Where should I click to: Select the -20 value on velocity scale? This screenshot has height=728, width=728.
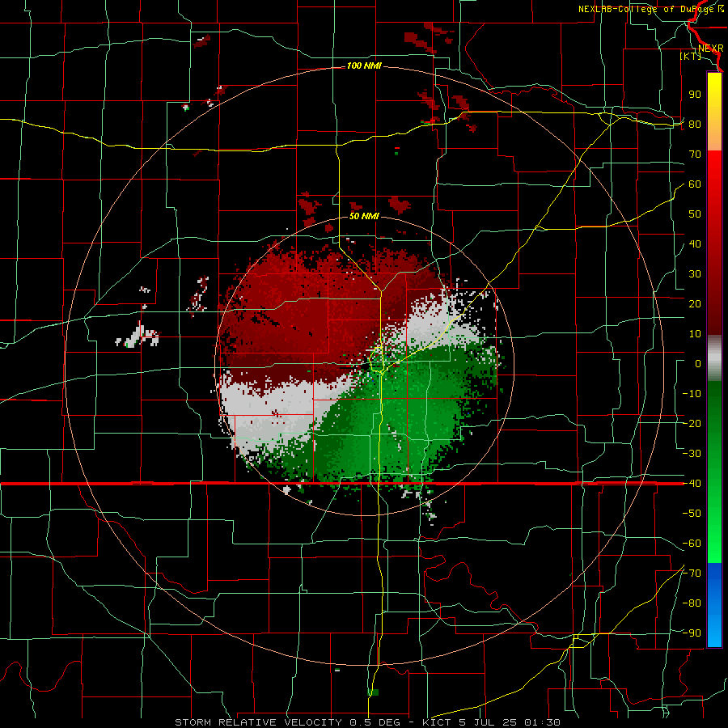click(692, 424)
